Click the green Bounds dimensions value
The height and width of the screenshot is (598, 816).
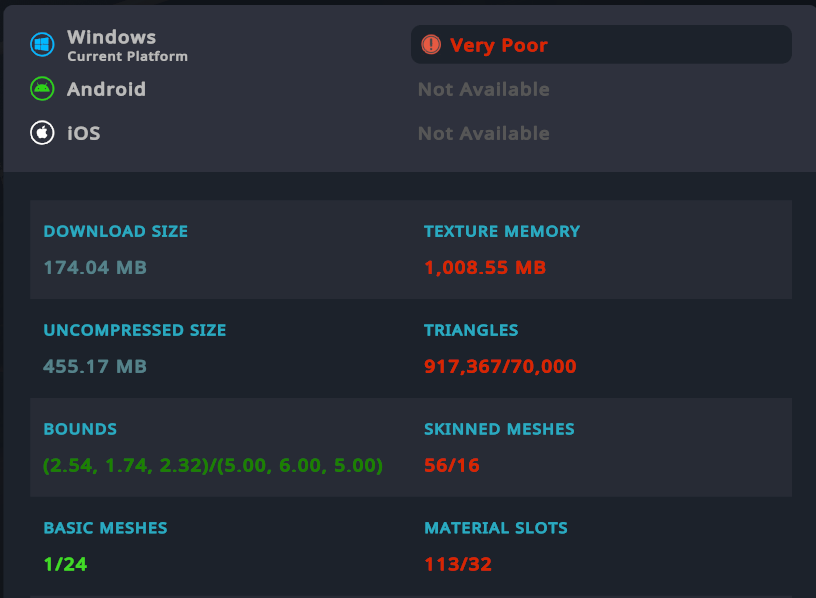click(x=213, y=466)
